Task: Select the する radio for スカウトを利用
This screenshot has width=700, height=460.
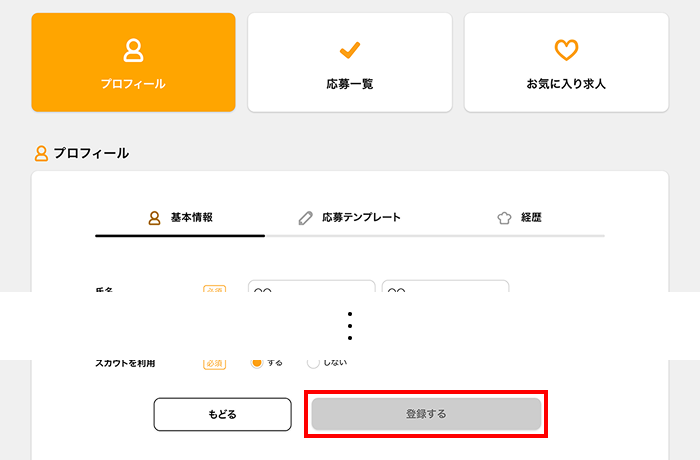Action: click(x=257, y=363)
